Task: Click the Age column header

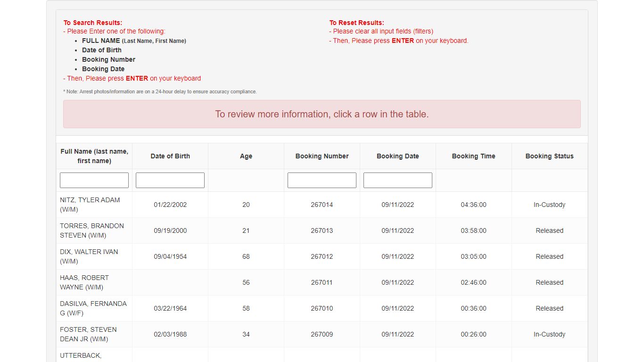Action: pos(246,156)
